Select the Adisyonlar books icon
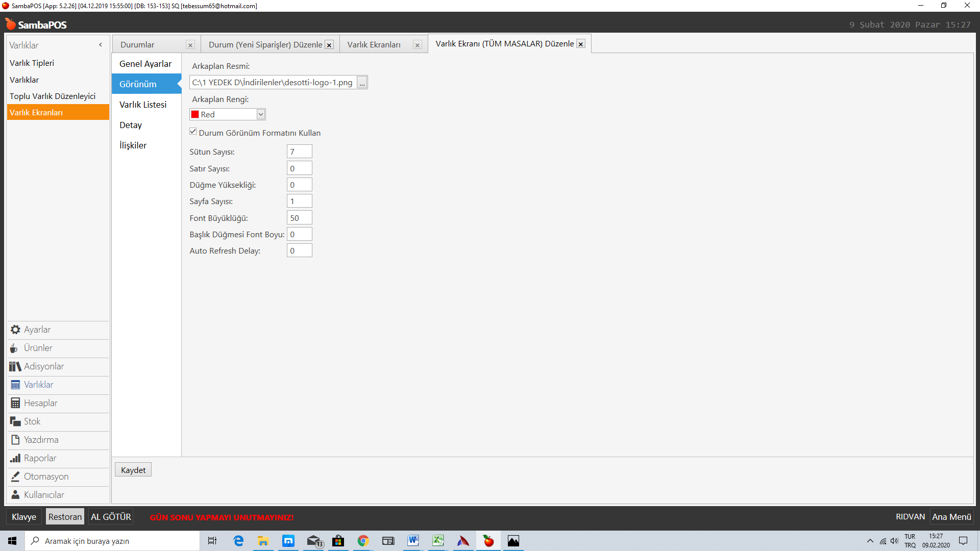Image resolution: width=980 pixels, height=551 pixels. pos(15,366)
